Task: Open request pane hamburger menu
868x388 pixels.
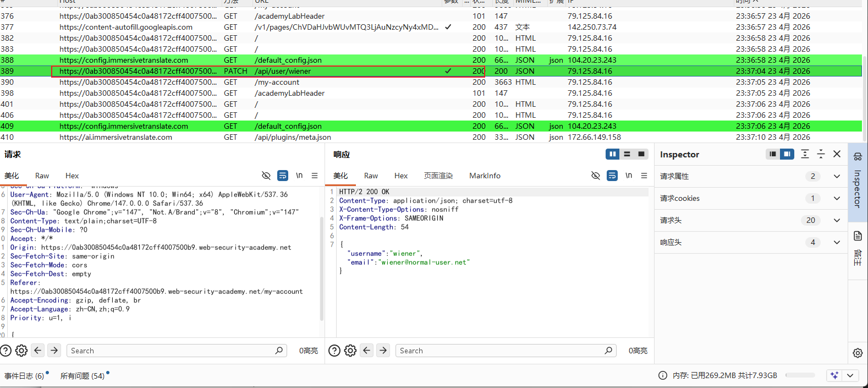Action: point(315,176)
